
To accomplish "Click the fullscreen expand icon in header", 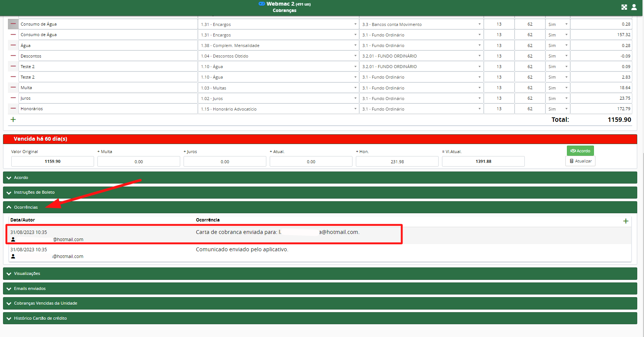I will click(624, 7).
